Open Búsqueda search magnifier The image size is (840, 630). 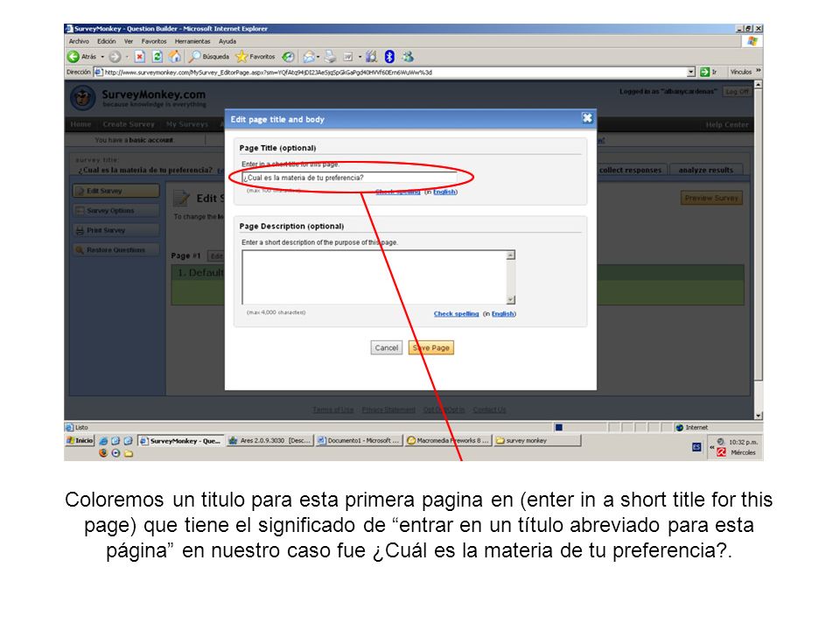tap(209, 56)
